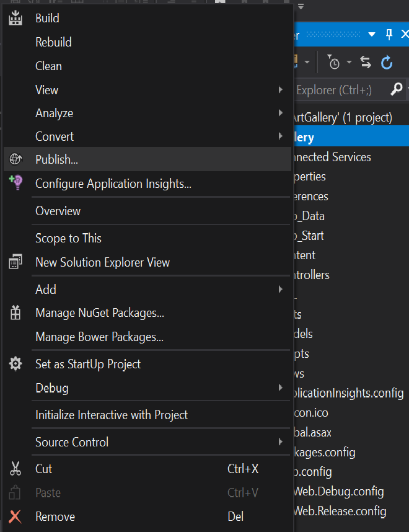Open the Solution Explorer window options dropdown arrow
The height and width of the screenshot is (532, 409).
click(x=372, y=34)
